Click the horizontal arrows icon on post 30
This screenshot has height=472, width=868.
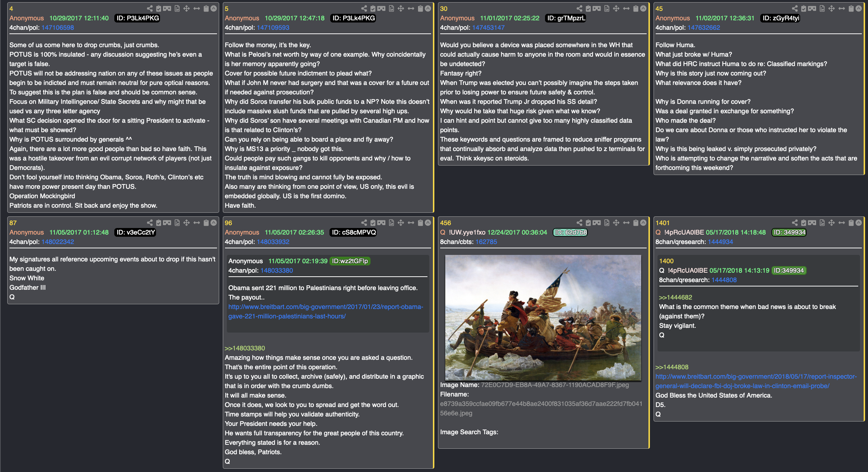[626, 8]
